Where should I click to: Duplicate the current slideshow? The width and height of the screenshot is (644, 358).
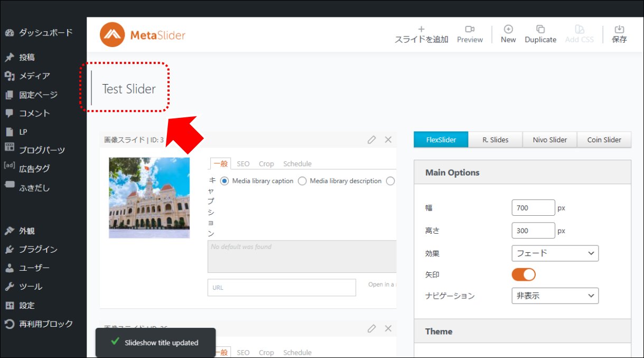pyautogui.click(x=540, y=34)
